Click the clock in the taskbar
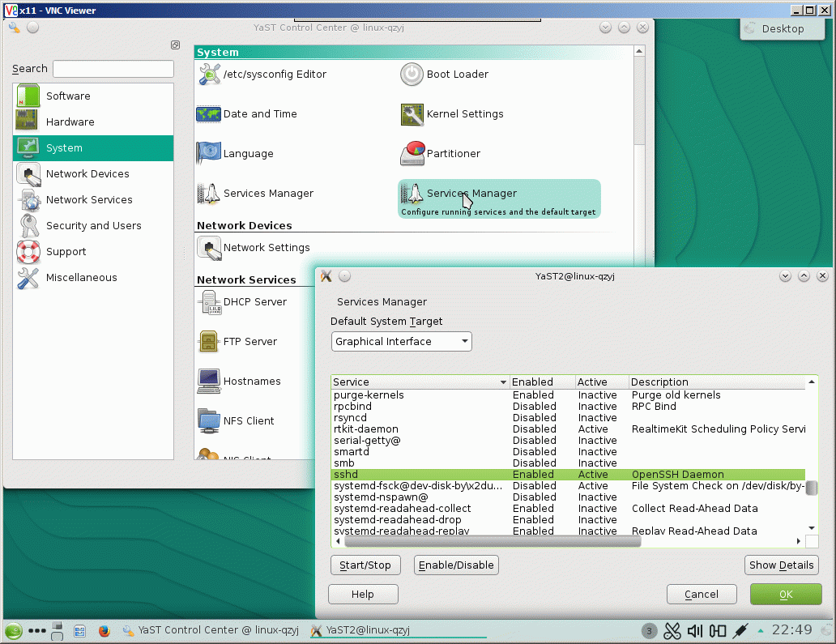Viewport: 836px width, 644px height. pyautogui.click(x=791, y=630)
